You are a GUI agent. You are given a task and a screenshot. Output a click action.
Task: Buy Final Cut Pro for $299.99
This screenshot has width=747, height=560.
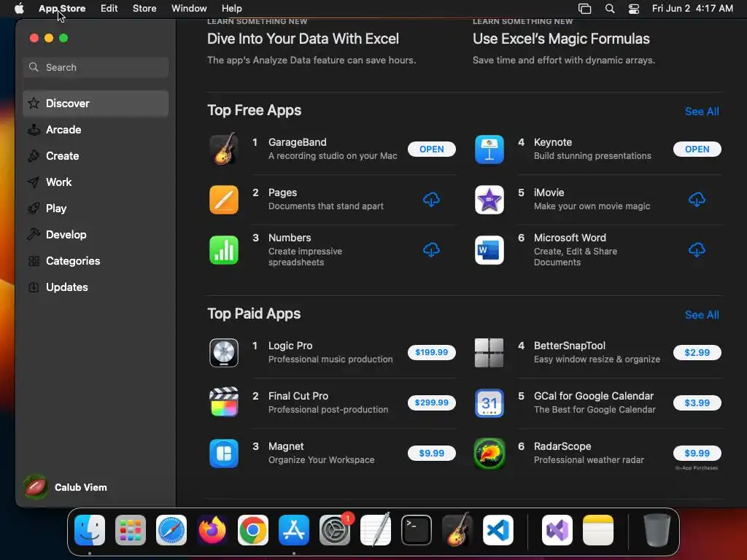click(x=431, y=402)
